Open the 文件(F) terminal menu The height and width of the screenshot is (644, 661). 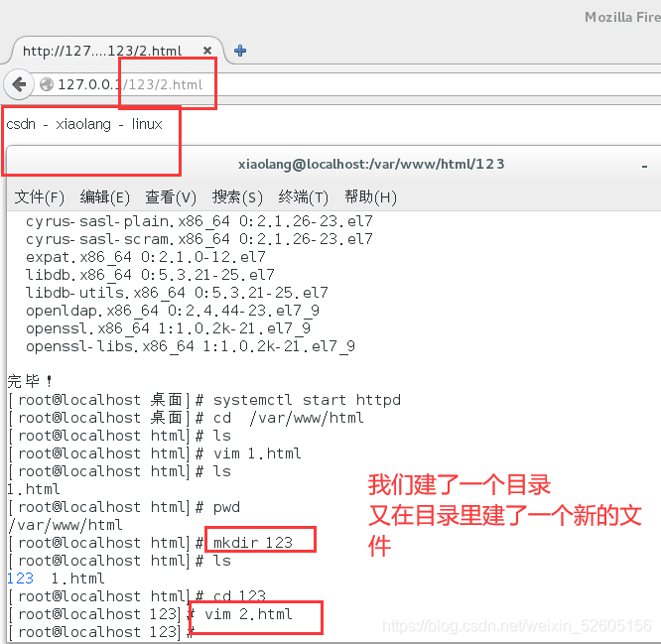coord(40,196)
